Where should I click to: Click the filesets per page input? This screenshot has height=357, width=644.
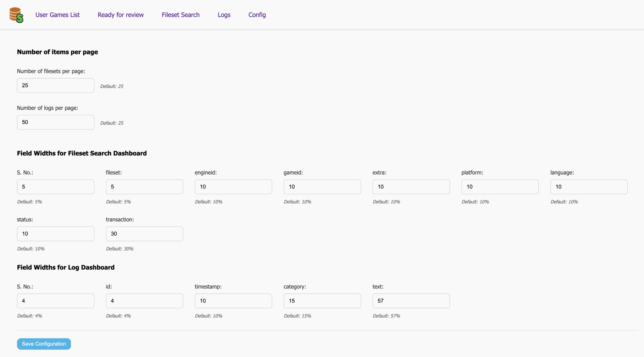point(56,86)
